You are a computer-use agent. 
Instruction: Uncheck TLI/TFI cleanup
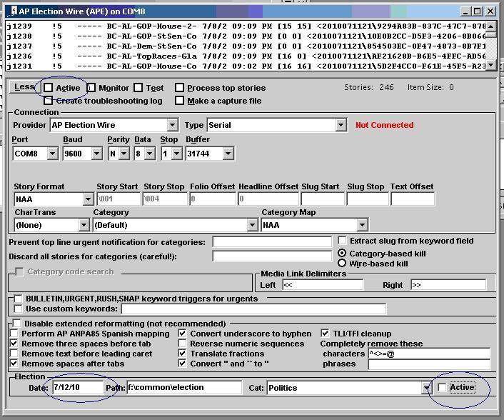325,334
